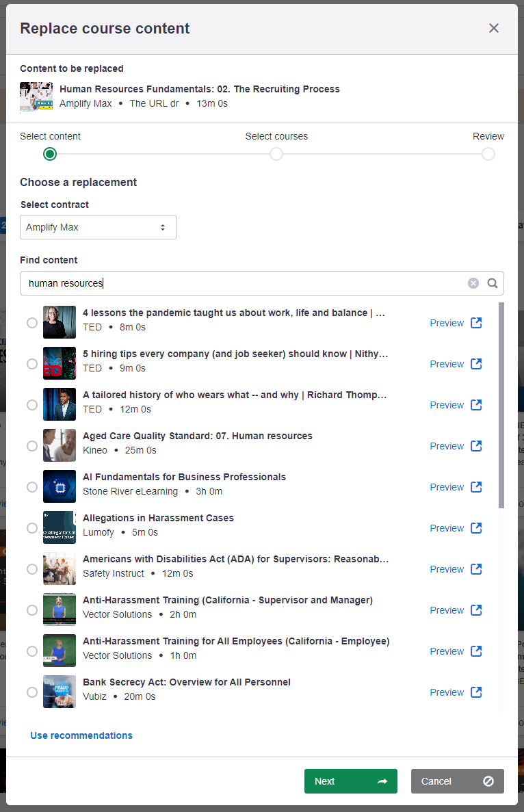Click Preview link for Americans with Disabilities Act
The height and width of the screenshot is (812, 524).
pyautogui.click(x=447, y=568)
